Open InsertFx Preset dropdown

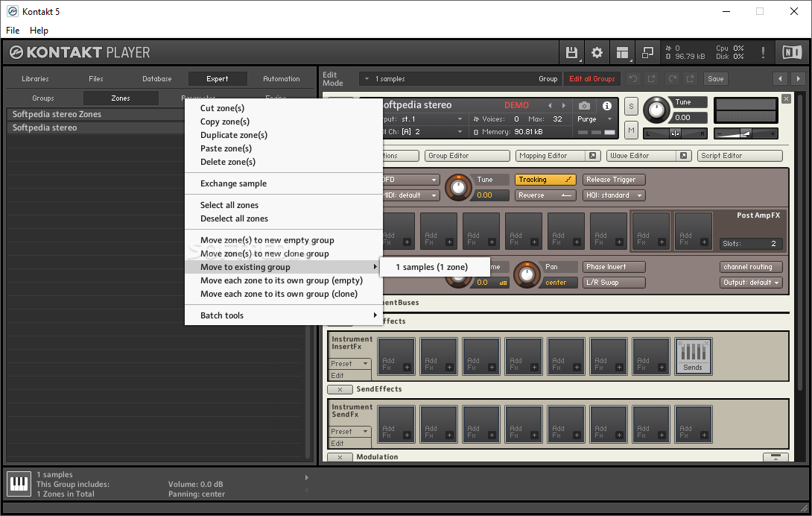pyautogui.click(x=349, y=364)
